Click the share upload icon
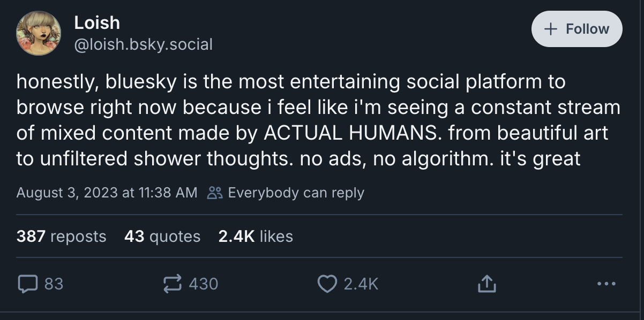The width and height of the screenshot is (644, 320). point(486,284)
